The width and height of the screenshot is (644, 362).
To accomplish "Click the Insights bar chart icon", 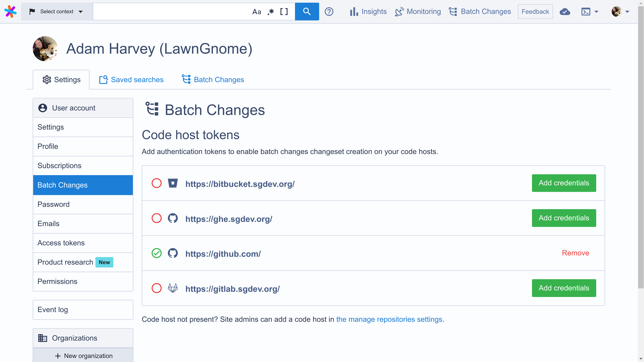I will (354, 12).
